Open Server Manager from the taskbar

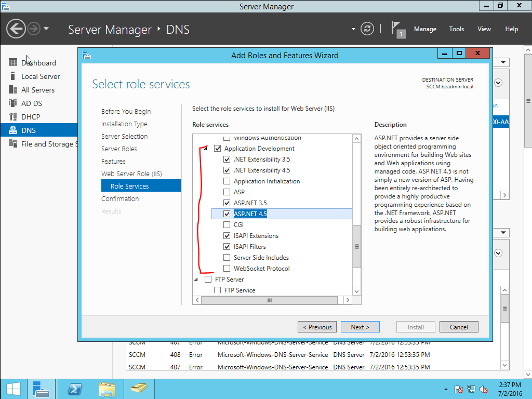(41, 389)
